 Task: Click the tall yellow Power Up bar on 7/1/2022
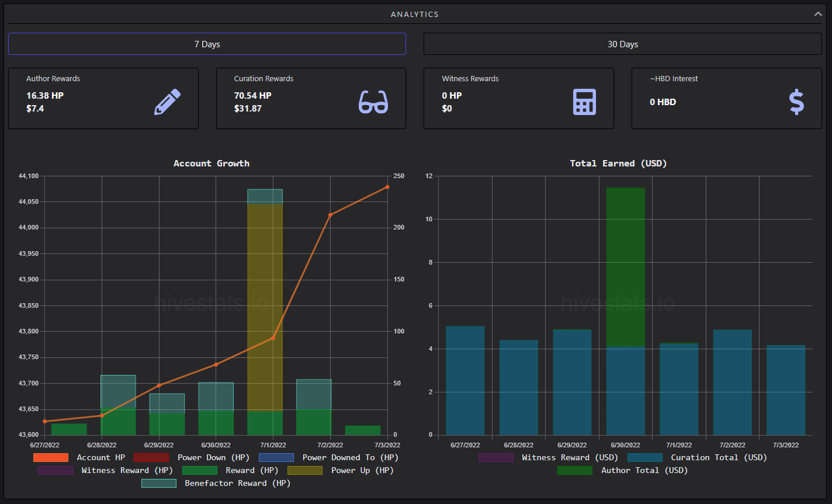pos(265,308)
